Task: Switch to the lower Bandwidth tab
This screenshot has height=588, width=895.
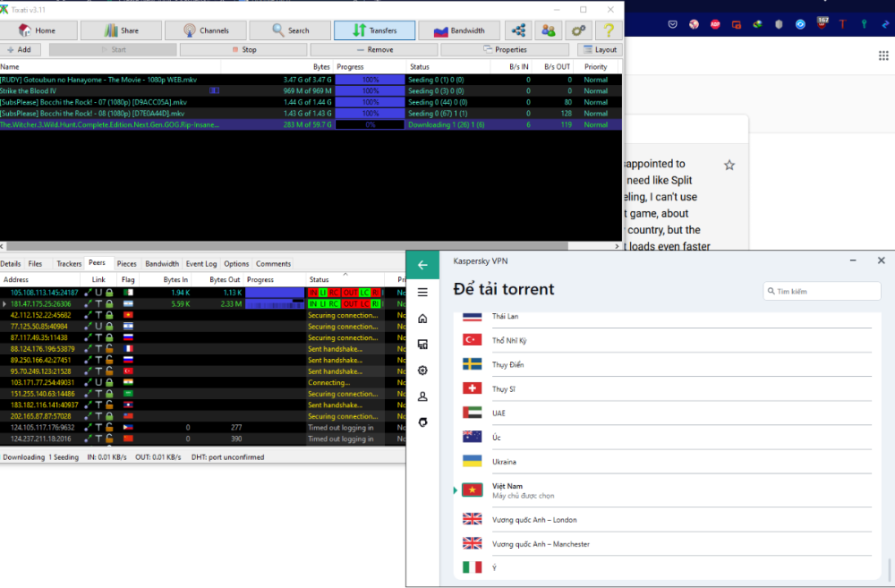Action: [x=162, y=264]
